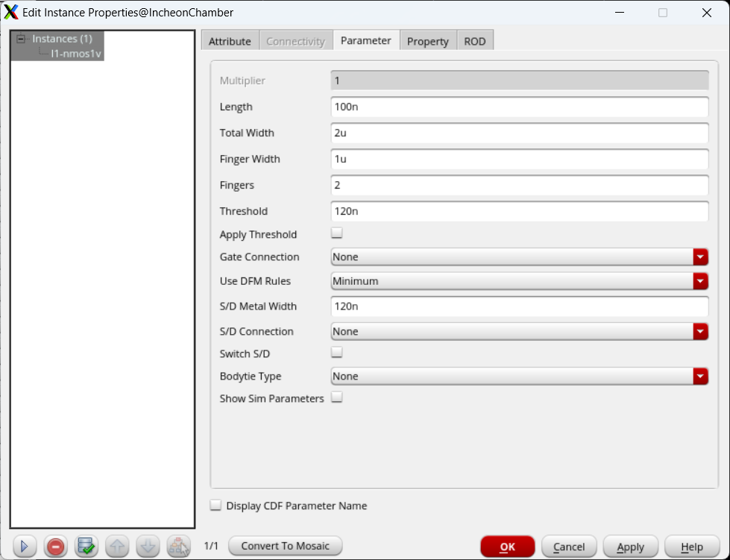
Task: Click the Help button
Action: click(692, 547)
